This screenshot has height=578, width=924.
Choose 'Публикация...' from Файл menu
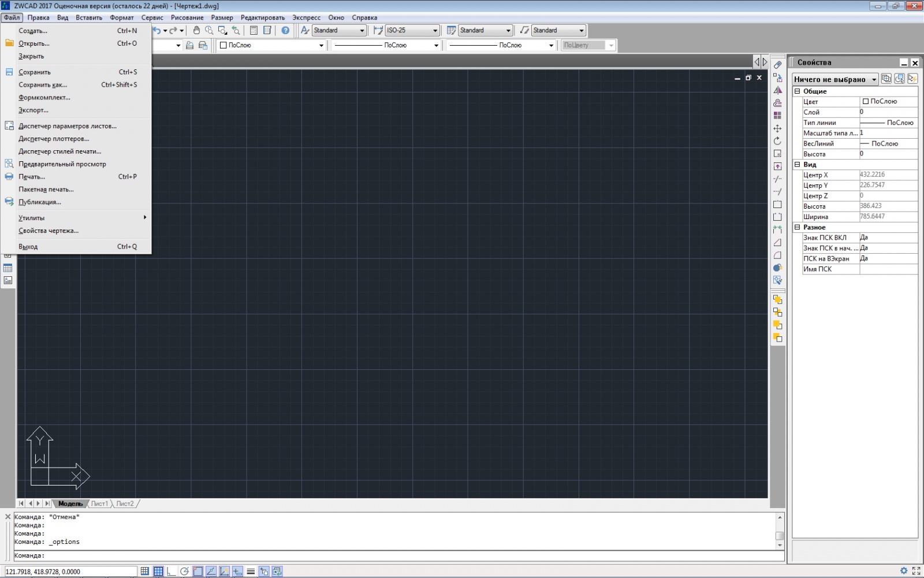coord(76,202)
